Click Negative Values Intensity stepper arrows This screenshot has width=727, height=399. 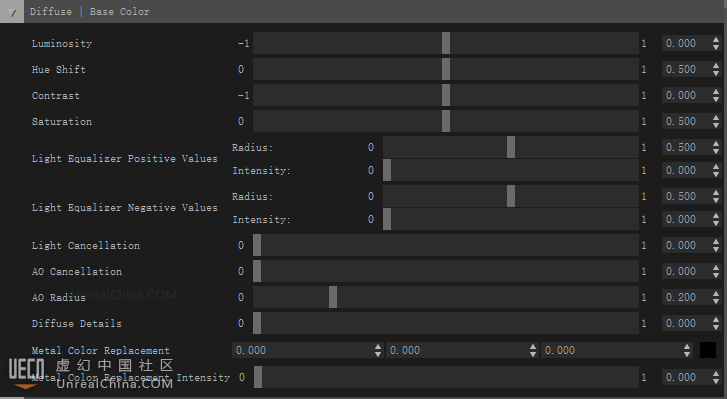point(716,219)
